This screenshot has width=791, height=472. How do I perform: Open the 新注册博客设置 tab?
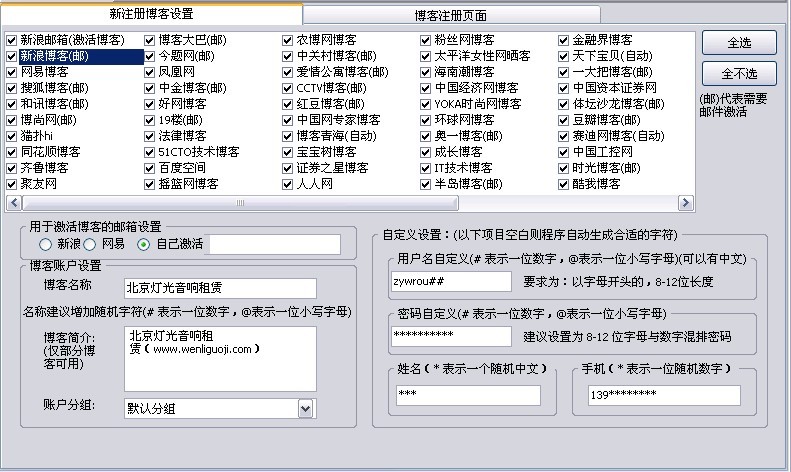(150, 14)
